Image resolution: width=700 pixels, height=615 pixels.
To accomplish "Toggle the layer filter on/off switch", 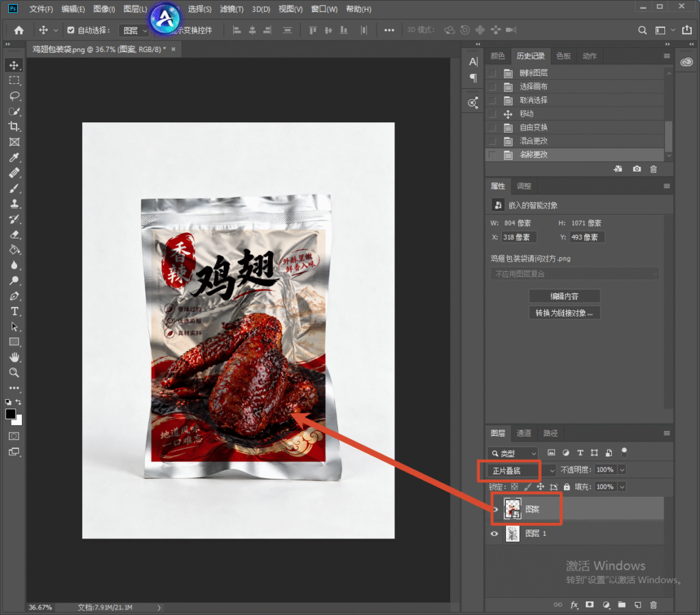I will 624,452.
